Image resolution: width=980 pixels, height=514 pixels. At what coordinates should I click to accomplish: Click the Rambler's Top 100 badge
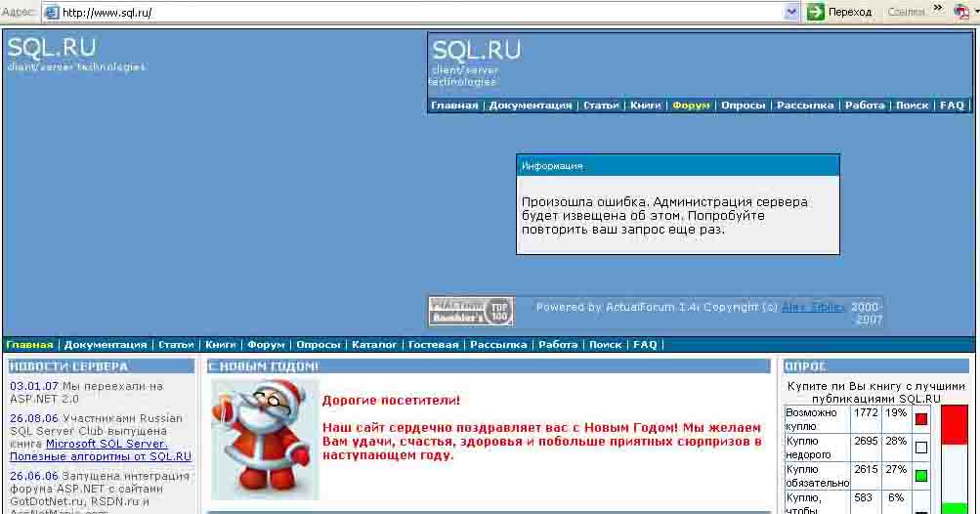pyautogui.click(x=471, y=311)
